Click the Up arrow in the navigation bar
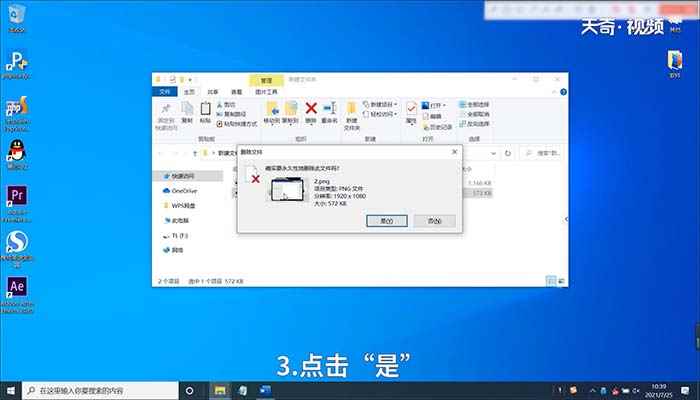 [195, 154]
